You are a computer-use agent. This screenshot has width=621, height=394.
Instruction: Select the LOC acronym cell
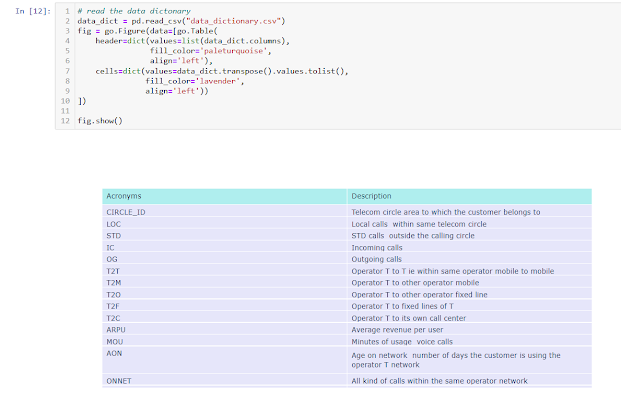(225, 224)
